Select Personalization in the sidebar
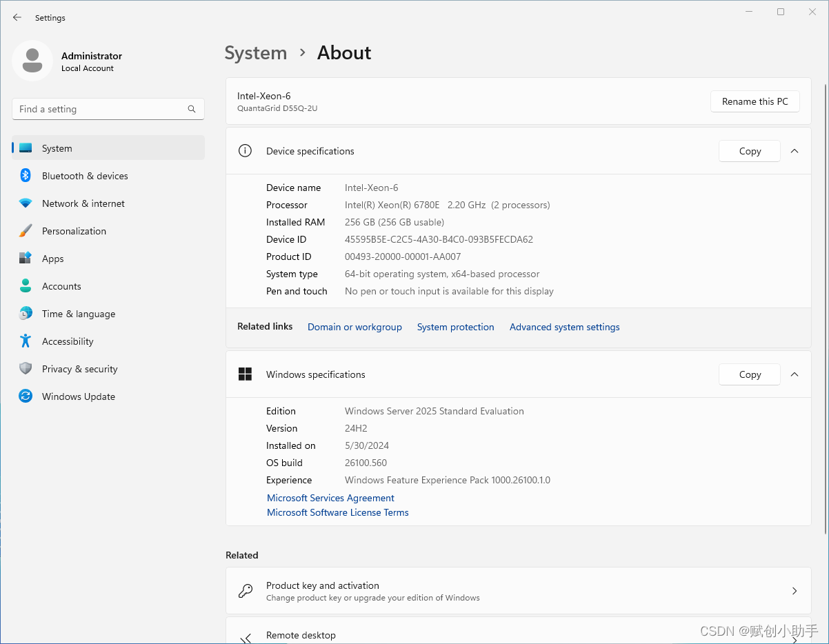This screenshot has height=644, width=829. pos(108,231)
